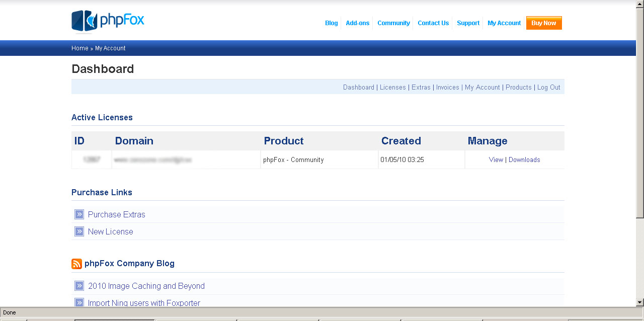Screen dimensions: 644x321
Task: Click arrow icon beside 2010 Image Caching and Beyond
Action: (79, 286)
